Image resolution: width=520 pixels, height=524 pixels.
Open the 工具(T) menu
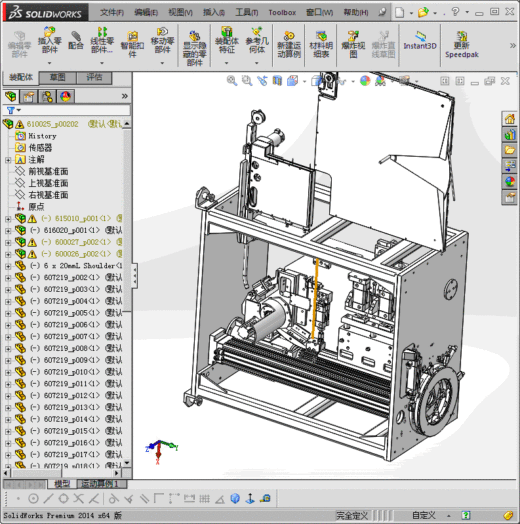(247, 12)
